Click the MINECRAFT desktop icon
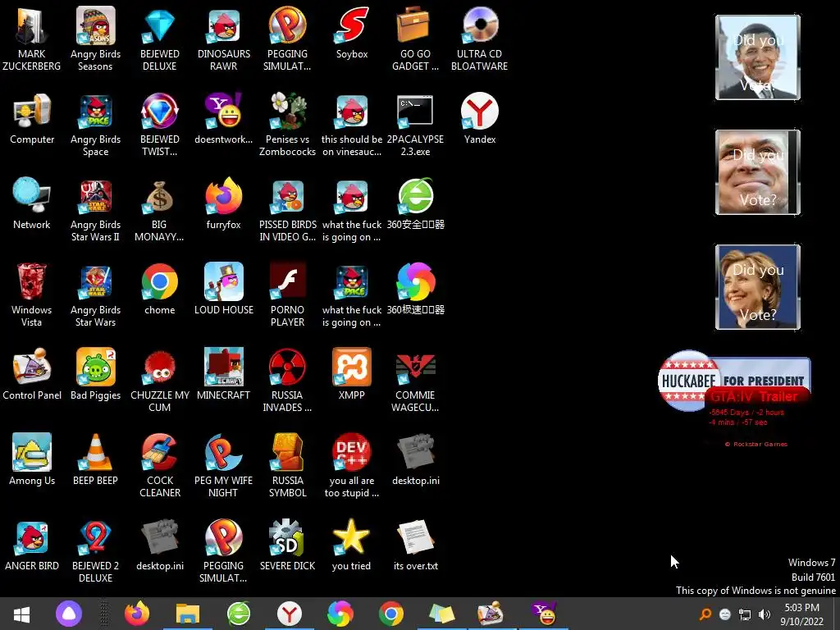This screenshot has width=840, height=630. [223, 374]
